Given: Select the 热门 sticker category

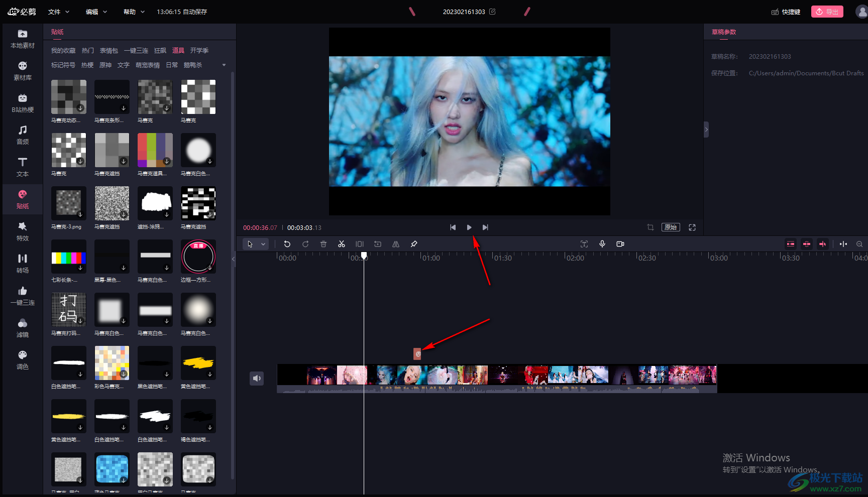Looking at the screenshot, I should 88,51.
